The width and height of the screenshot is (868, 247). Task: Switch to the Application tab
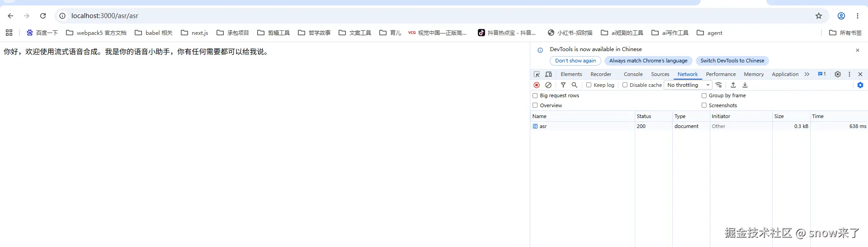click(785, 74)
